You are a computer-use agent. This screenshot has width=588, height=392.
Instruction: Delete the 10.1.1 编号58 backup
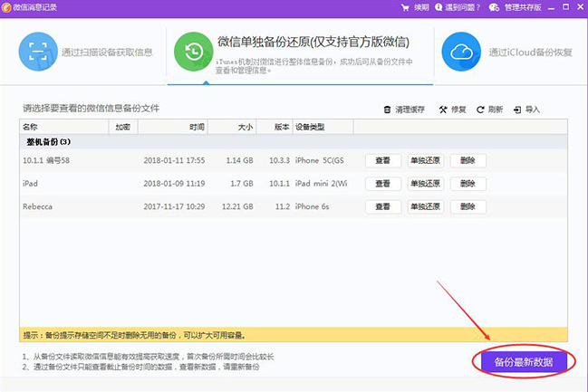tap(468, 160)
